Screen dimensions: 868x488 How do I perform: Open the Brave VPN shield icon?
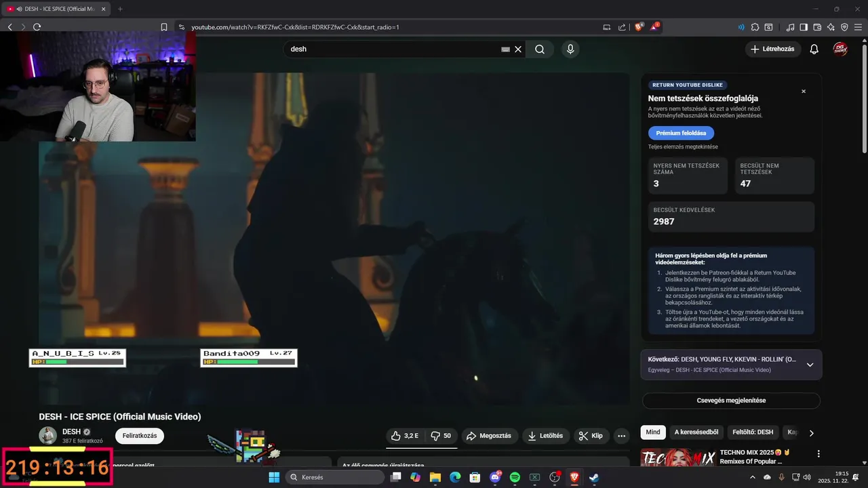pyautogui.click(x=844, y=27)
